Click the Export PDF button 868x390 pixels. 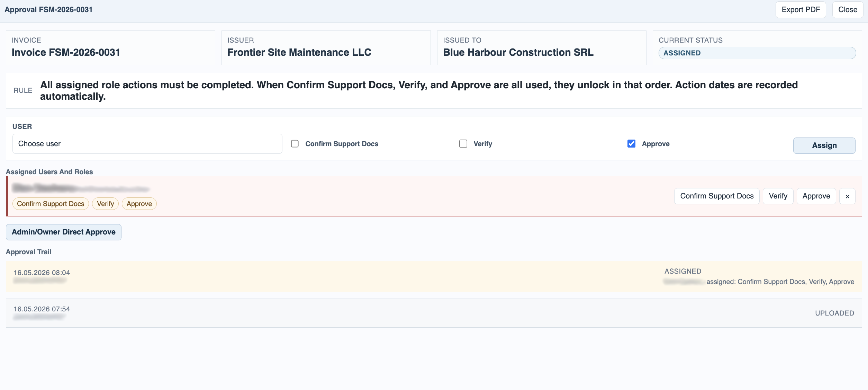click(x=801, y=10)
